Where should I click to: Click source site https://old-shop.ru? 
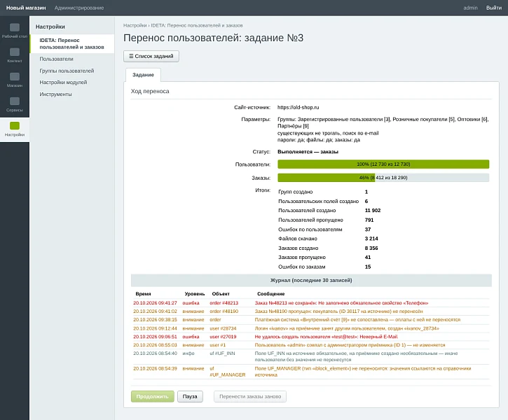pyautogui.click(x=298, y=107)
